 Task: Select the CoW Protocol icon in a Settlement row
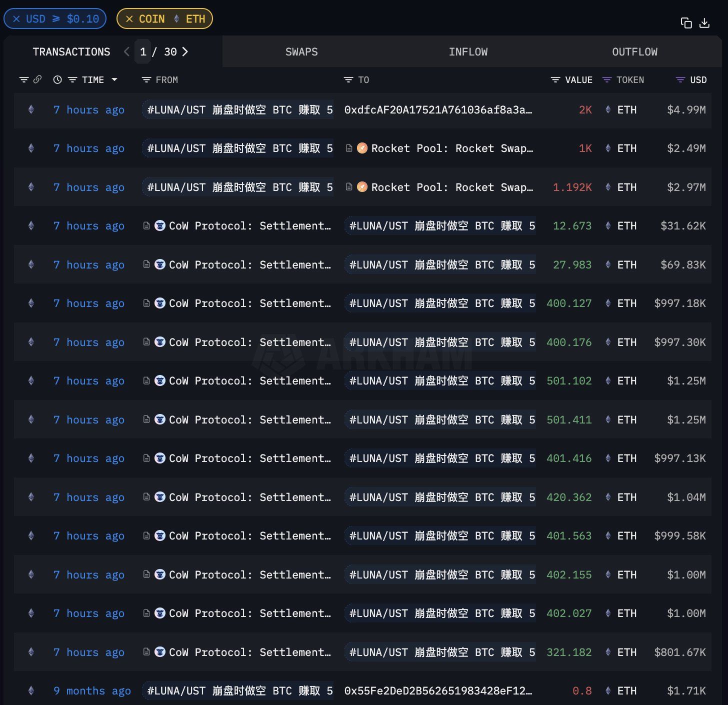tap(160, 225)
